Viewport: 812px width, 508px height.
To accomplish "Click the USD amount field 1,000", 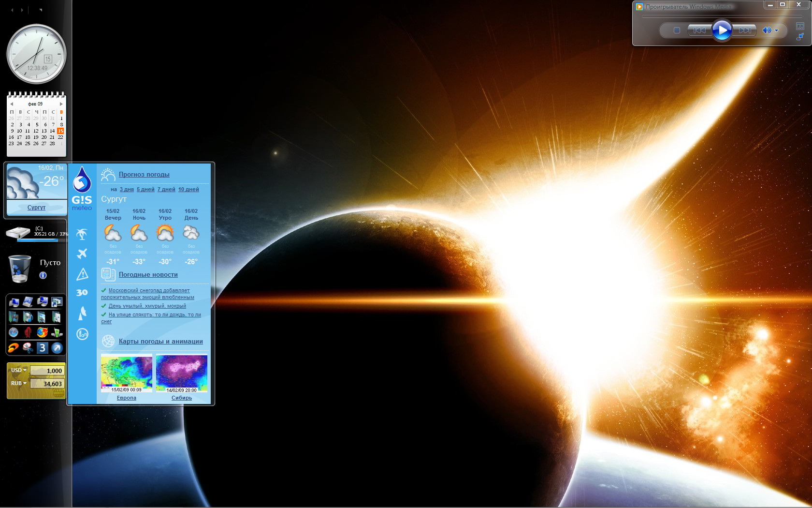I will (47, 371).
